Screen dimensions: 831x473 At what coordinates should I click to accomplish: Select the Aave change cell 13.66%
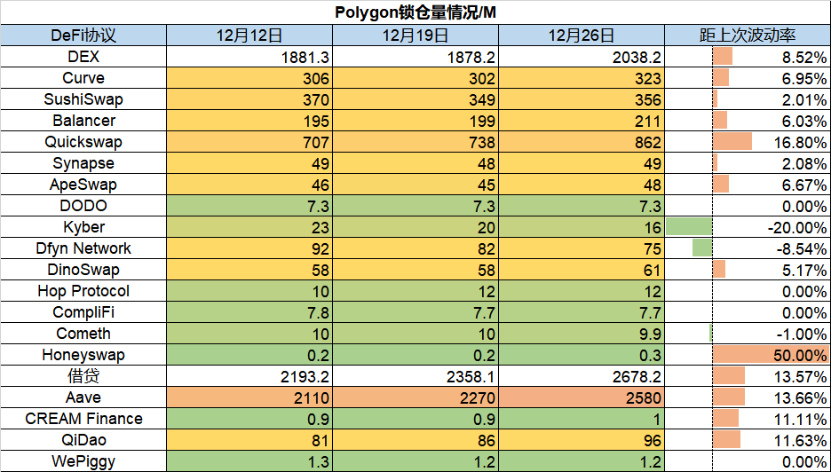[747, 397]
